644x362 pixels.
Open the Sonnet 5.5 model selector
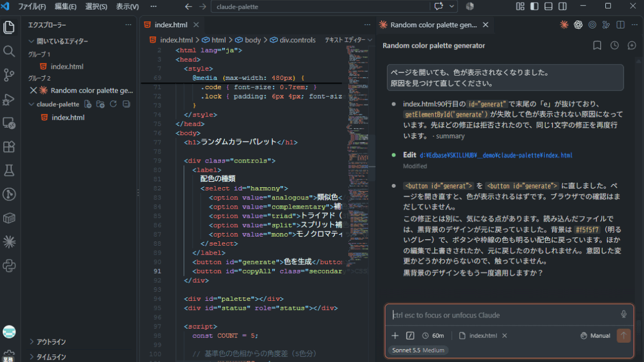418,350
